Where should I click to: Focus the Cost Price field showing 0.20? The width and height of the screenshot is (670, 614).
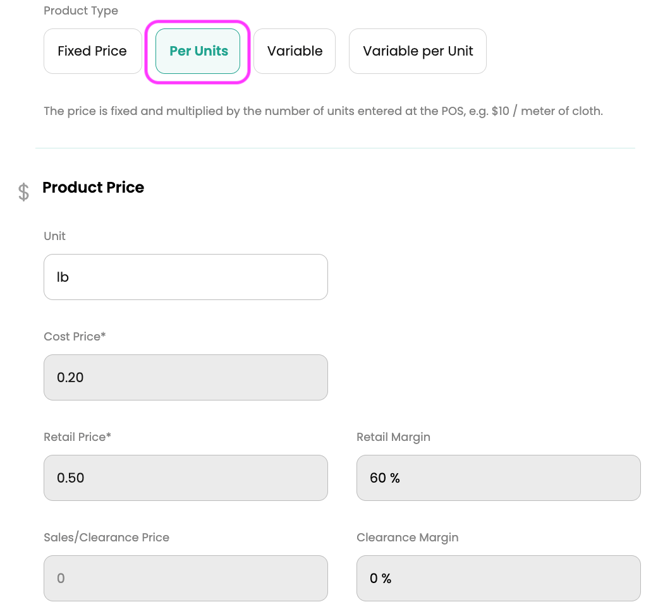coord(185,377)
